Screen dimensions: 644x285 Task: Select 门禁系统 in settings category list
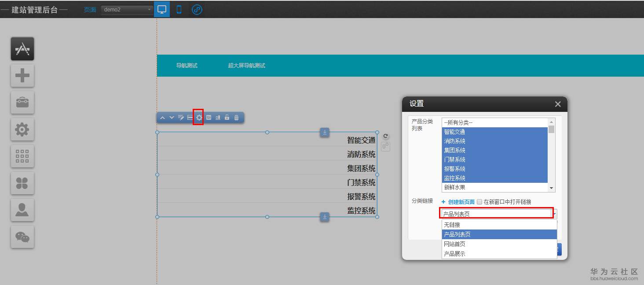(495, 159)
